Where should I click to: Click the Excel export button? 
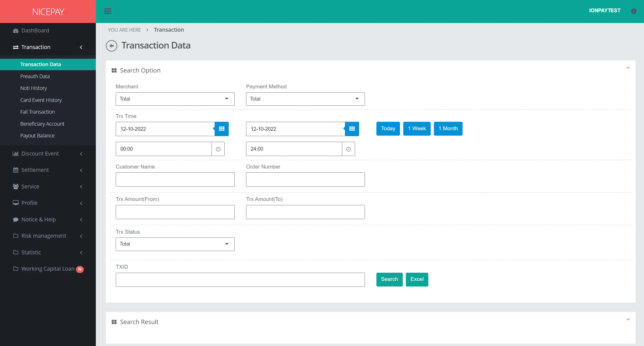[x=417, y=279]
